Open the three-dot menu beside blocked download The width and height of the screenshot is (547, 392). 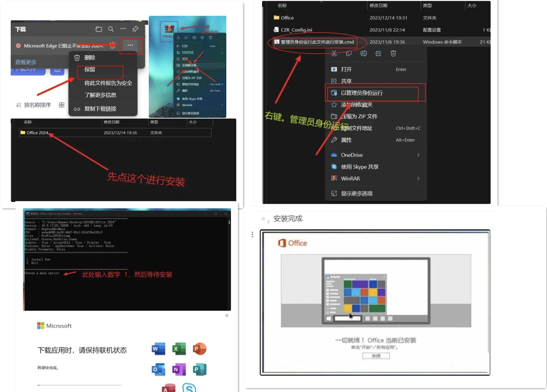130,45
